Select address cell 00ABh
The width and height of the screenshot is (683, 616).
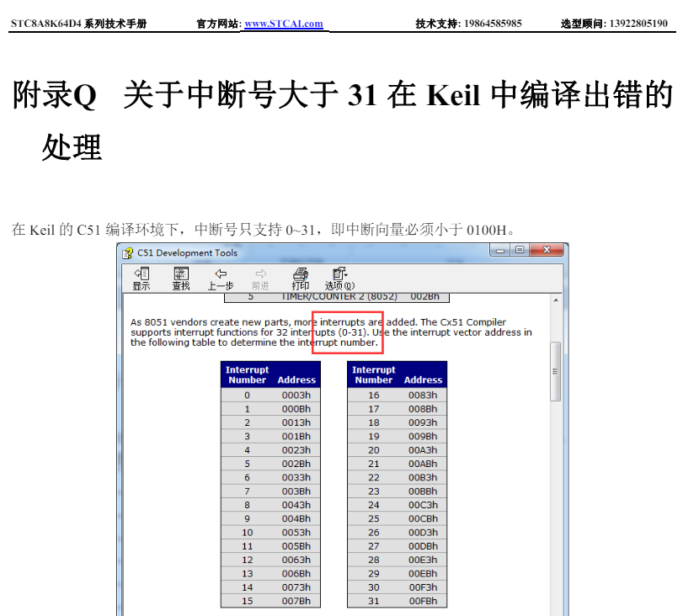423,464
